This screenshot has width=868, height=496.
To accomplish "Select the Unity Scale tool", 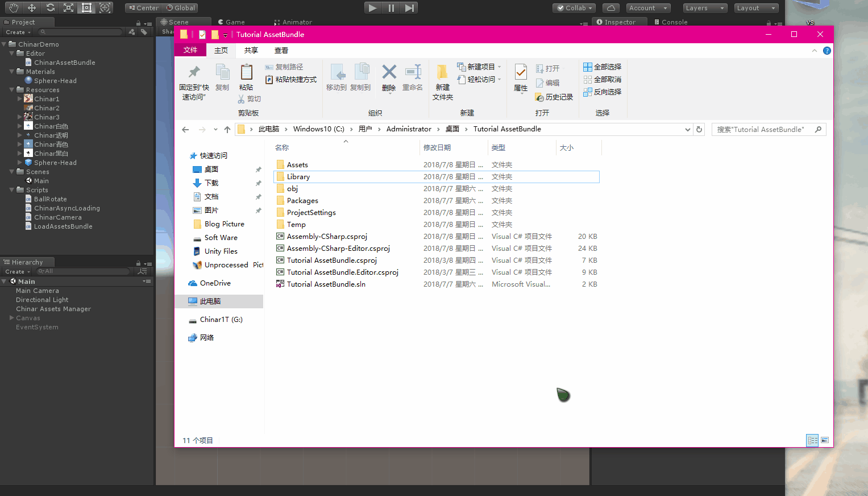I will pos(68,8).
